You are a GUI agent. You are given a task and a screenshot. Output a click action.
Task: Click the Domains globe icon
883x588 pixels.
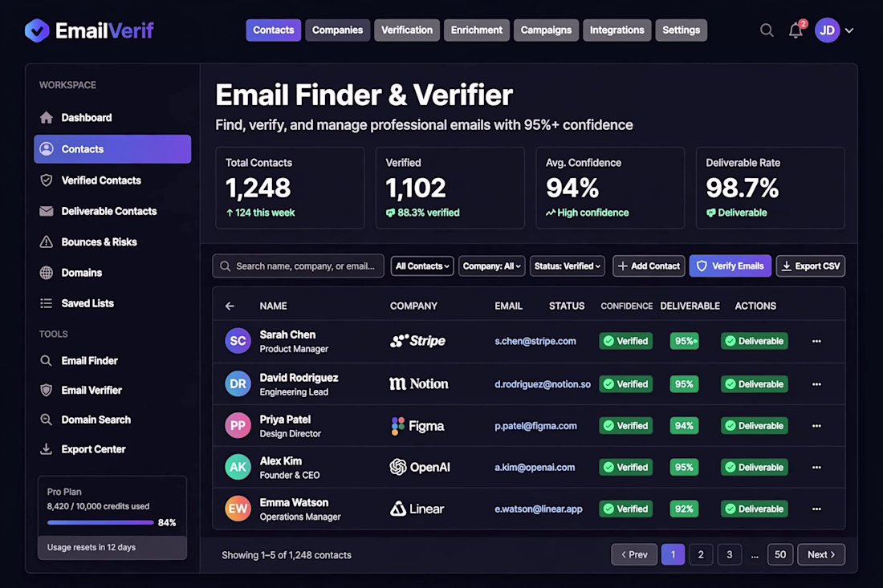coord(47,273)
